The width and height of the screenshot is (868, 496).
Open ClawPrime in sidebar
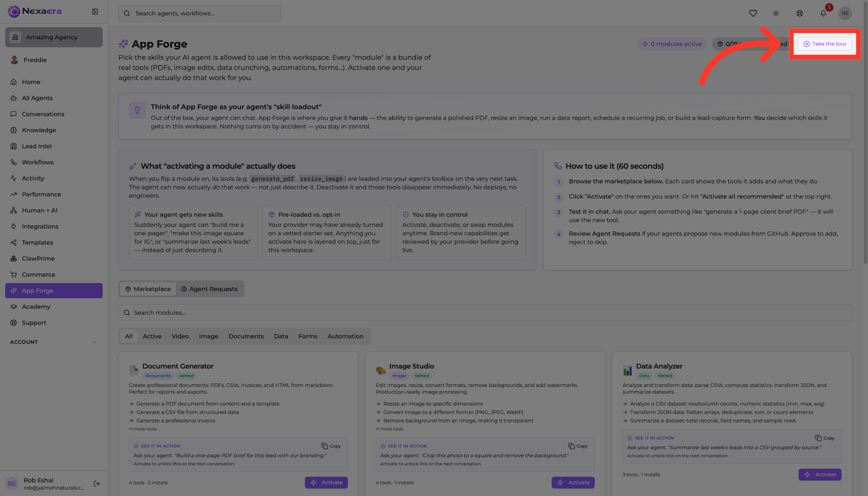coord(54,258)
